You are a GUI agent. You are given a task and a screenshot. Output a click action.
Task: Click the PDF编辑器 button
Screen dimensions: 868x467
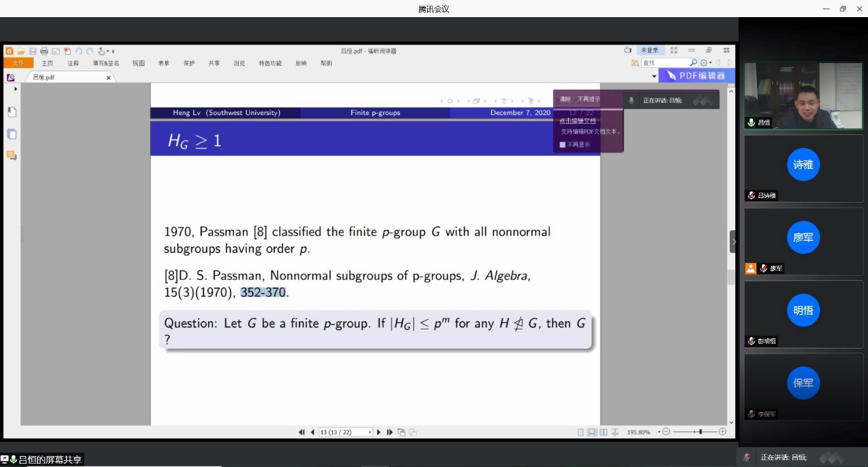[x=696, y=75]
